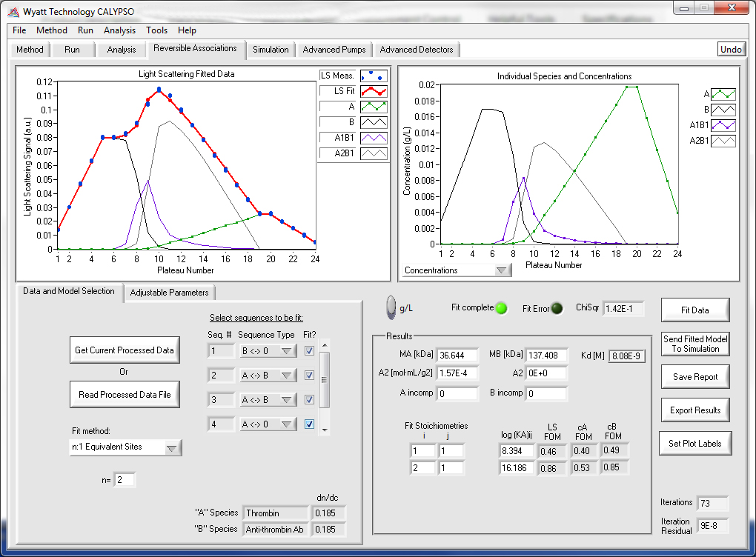756x557 pixels.
Task: Uncheck the Fit checkbox for sequence 1
Action: 309,351
